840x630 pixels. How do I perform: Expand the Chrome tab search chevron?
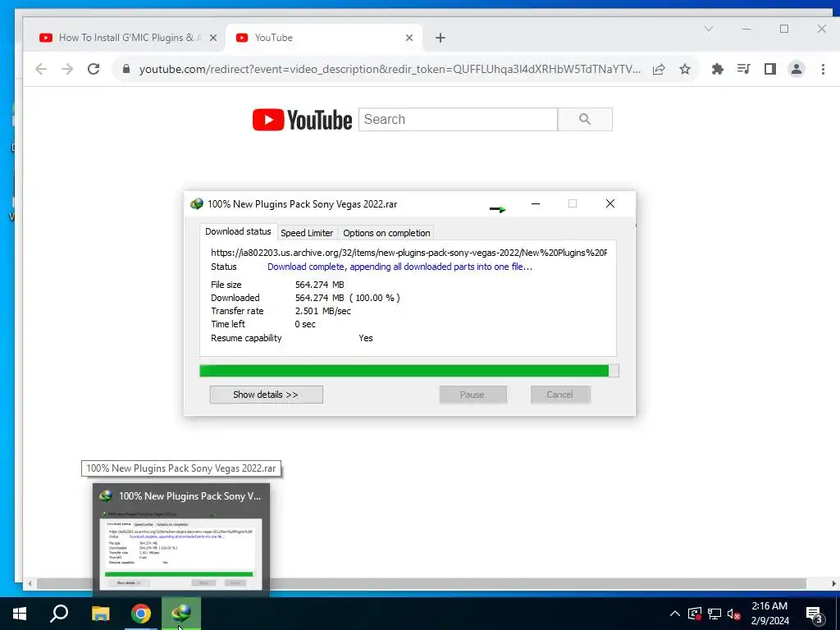point(709,30)
